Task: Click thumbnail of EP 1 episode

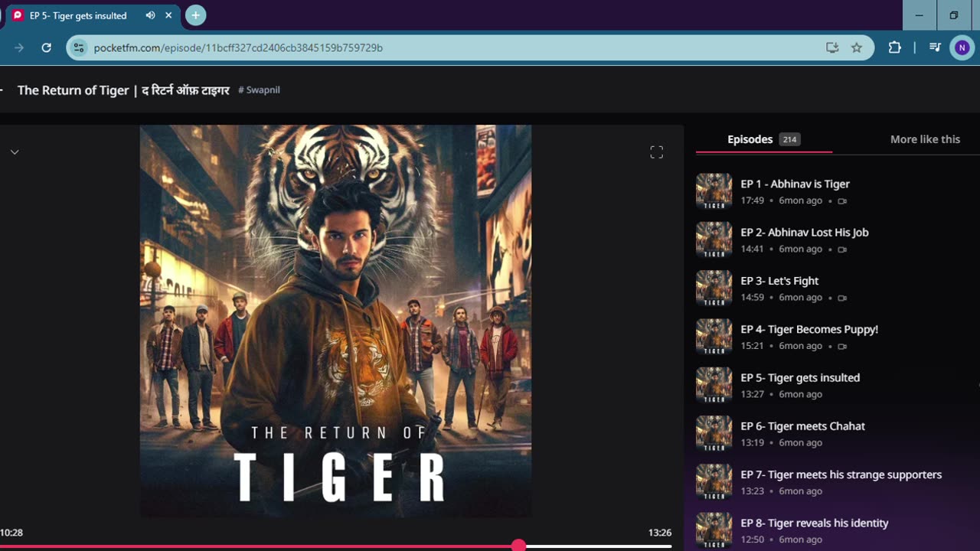Action: 714,191
